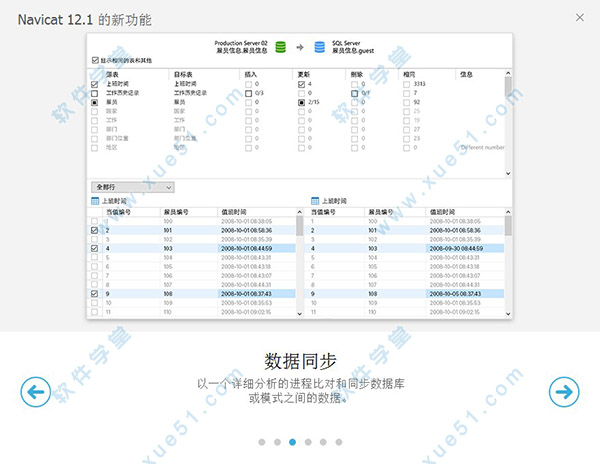Click the 信息 column header

tap(466, 75)
